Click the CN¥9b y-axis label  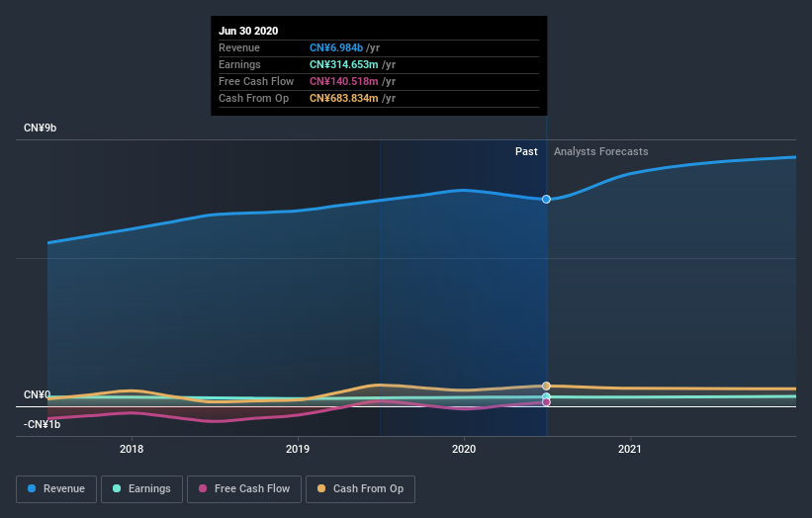[x=40, y=128]
